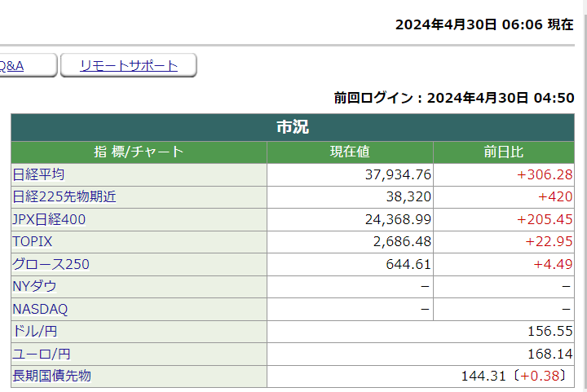Open the 日経平均 chart link
This screenshot has height=392, width=587.
pyautogui.click(x=38, y=174)
